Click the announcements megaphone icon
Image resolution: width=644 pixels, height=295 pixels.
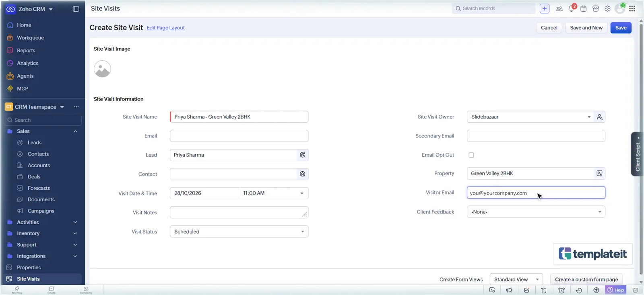[x=509, y=290]
